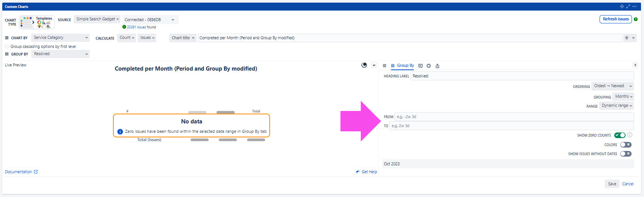The height and width of the screenshot is (197, 644).
Task: Open the Documentation link
Action: click(x=21, y=172)
